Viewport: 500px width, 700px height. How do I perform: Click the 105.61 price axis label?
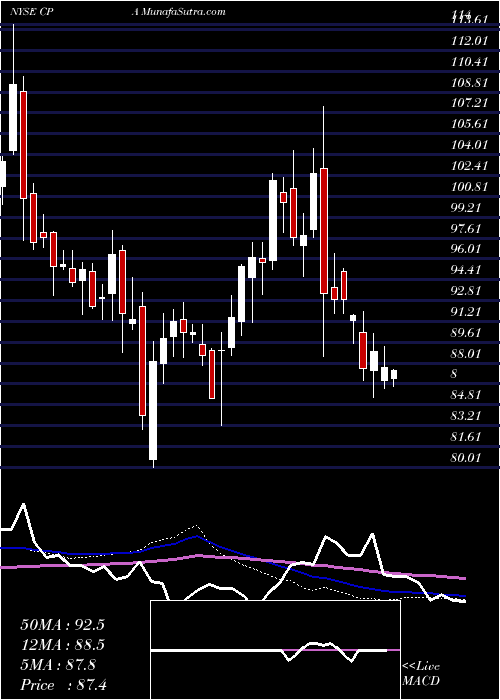point(469,124)
